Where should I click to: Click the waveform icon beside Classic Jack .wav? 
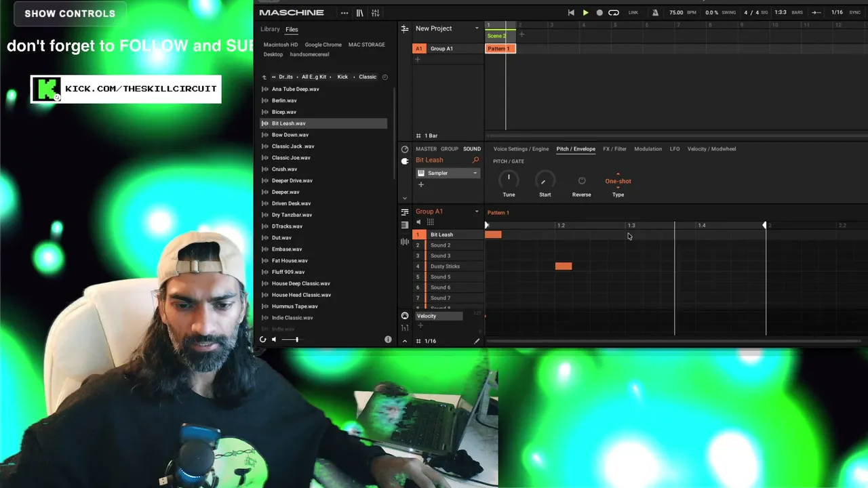tap(264, 146)
